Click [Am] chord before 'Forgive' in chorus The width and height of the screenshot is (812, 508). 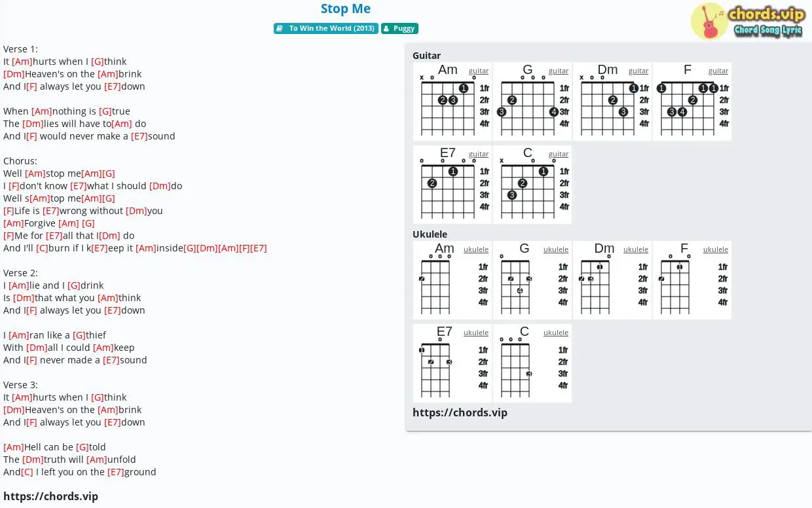point(14,223)
